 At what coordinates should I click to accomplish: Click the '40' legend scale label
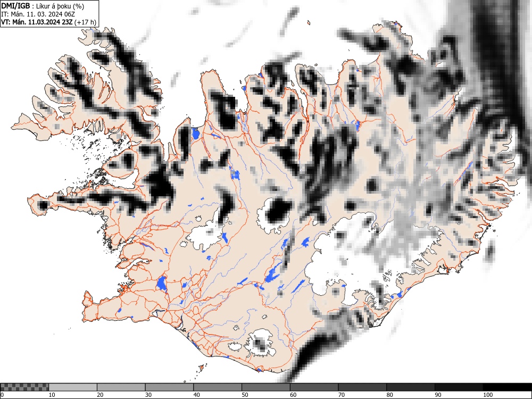pyautogui.click(x=196, y=395)
